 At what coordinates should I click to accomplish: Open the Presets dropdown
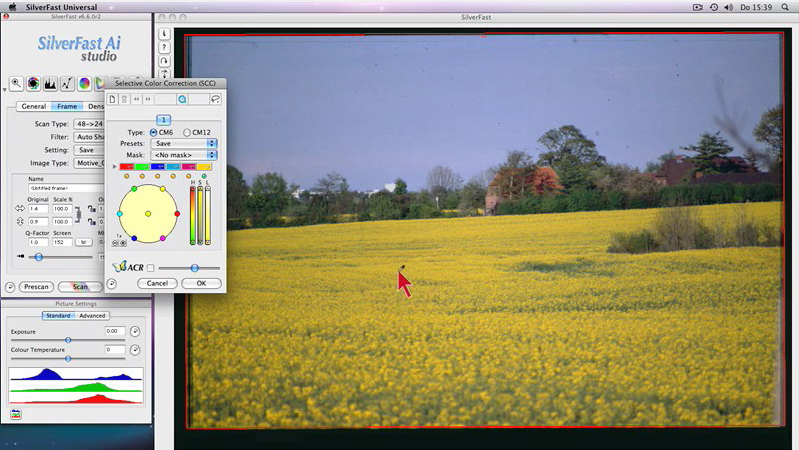[182, 143]
